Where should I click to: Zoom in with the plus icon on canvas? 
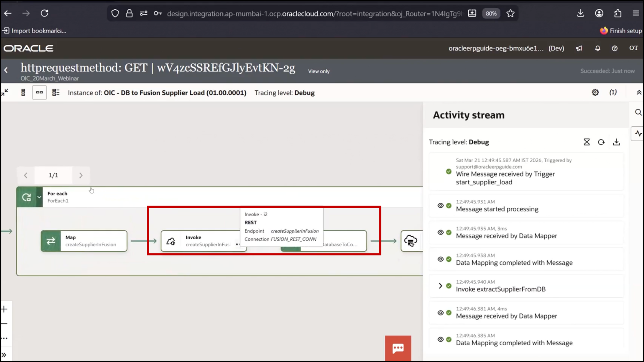(x=4, y=309)
